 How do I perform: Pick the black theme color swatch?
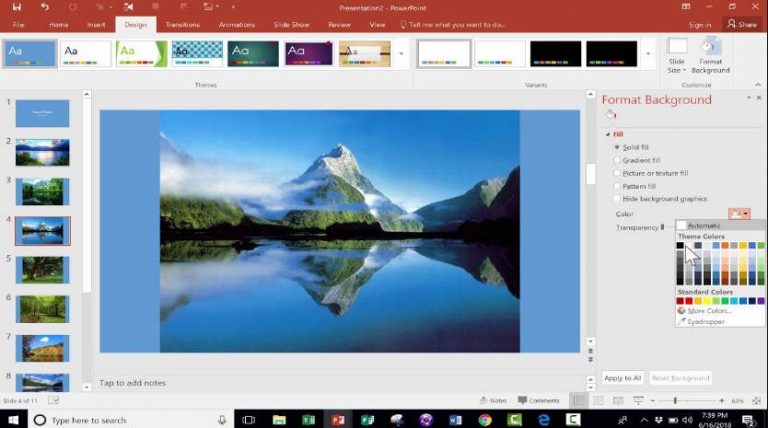pos(680,245)
